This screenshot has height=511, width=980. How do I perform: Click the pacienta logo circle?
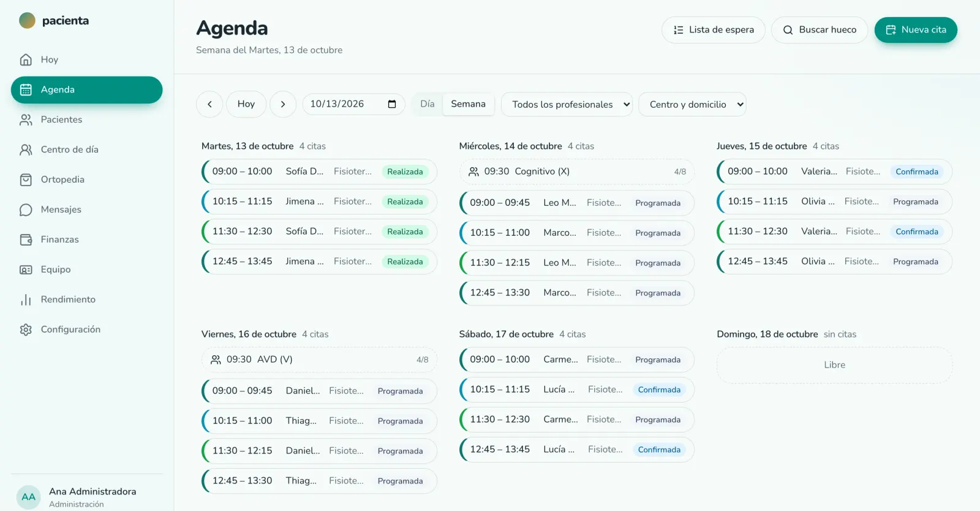point(27,20)
